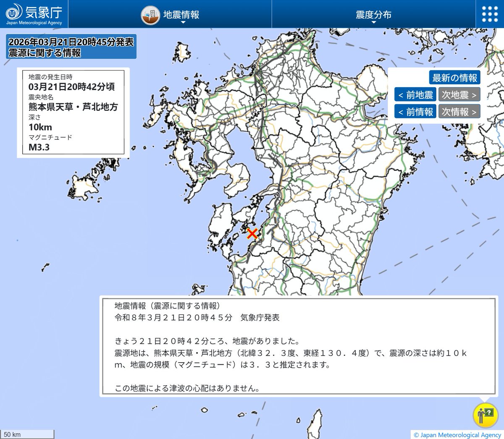Image resolution: width=504 pixels, height=439 pixels.
Task: Click the 地震情報（震源に関する情報） heading text
Action: [x=168, y=306]
